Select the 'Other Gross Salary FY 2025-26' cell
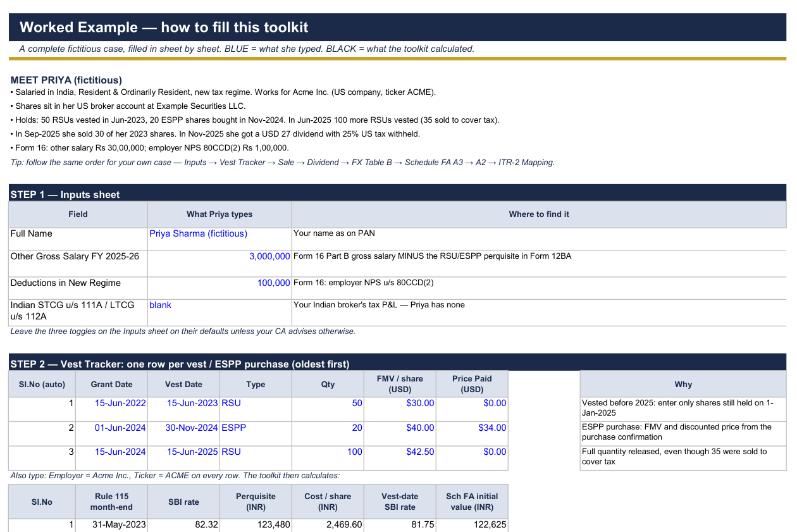 click(78, 264)
